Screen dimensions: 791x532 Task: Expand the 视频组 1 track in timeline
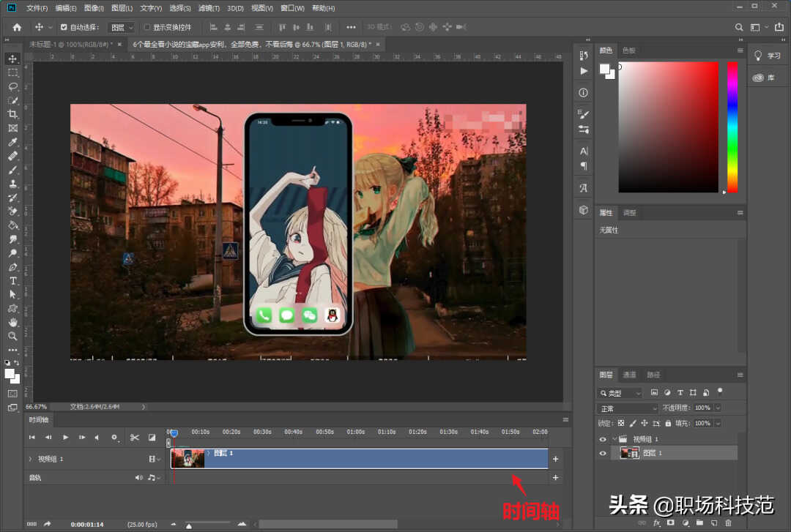click(30, 459)
